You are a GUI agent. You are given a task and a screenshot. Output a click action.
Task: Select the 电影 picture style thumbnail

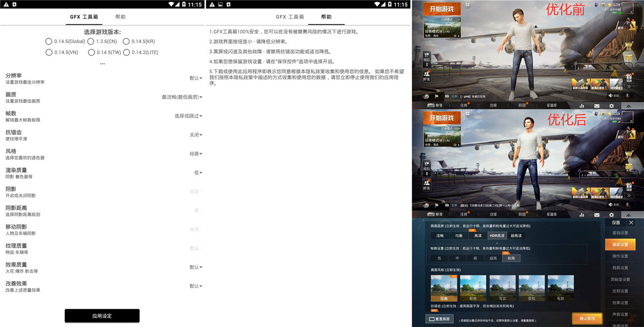click(560, 287)
